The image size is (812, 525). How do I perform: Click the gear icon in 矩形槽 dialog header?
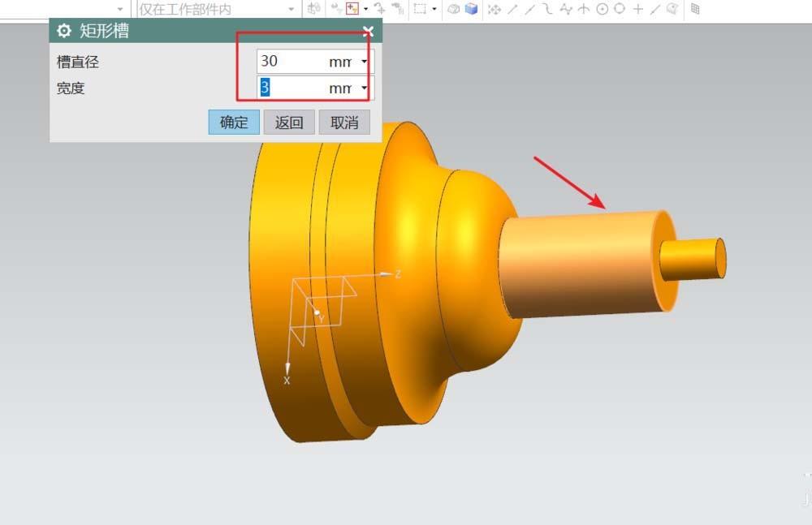click(63, 31)
